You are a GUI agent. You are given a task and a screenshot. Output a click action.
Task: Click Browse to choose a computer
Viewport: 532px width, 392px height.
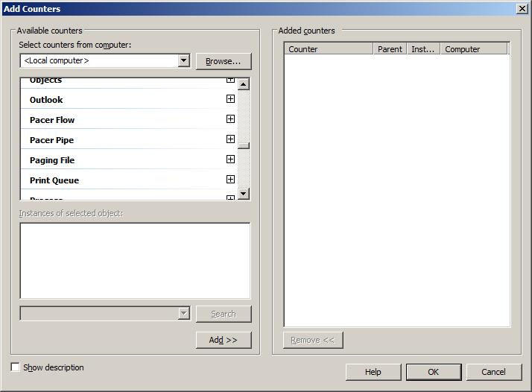(x=224, y=61)
